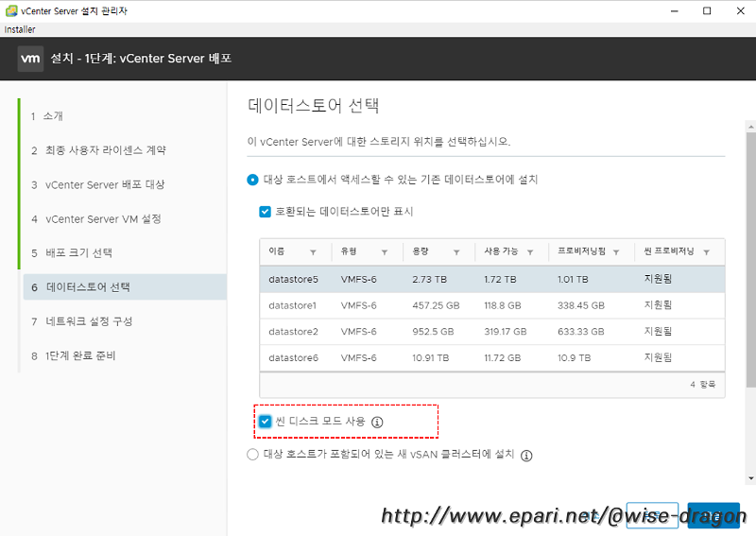Select datastore5 row

[x=492, y=279]
